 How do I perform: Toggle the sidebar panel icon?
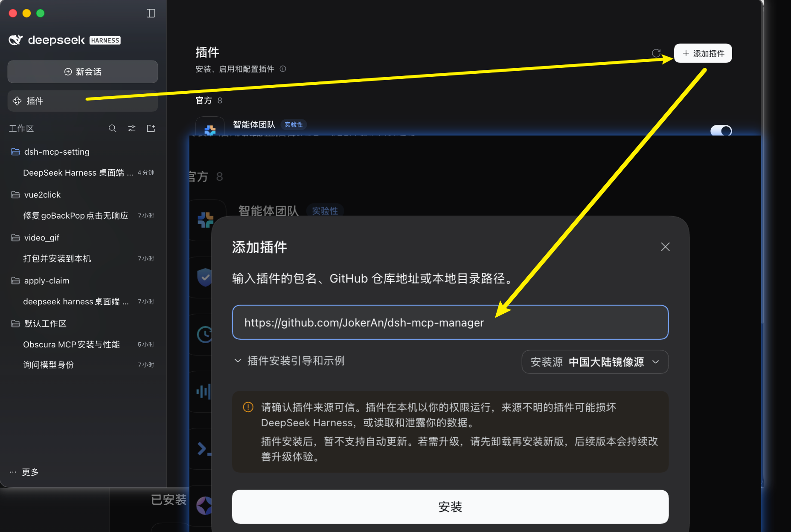[x=151, y=13]
